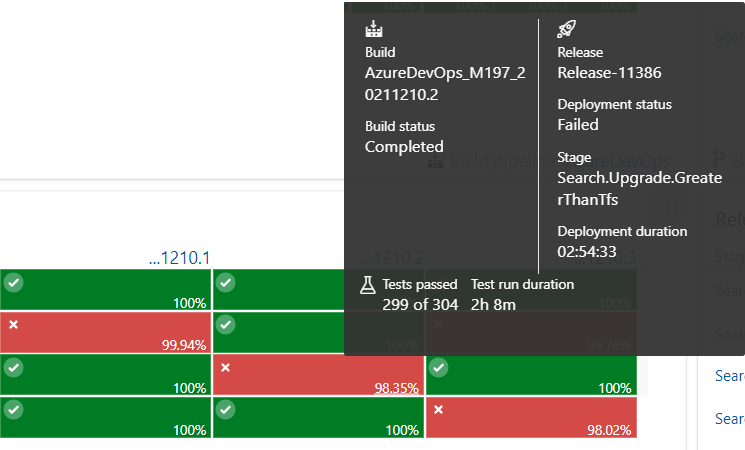Screen dimensions: 745x450
Task: Click the rocket Release icon
Action: point(566,29)
